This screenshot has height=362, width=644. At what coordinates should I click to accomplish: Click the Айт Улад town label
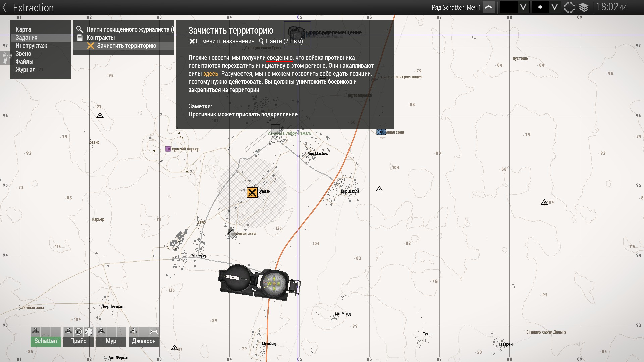pyautogui.click(x=342, y=314)
